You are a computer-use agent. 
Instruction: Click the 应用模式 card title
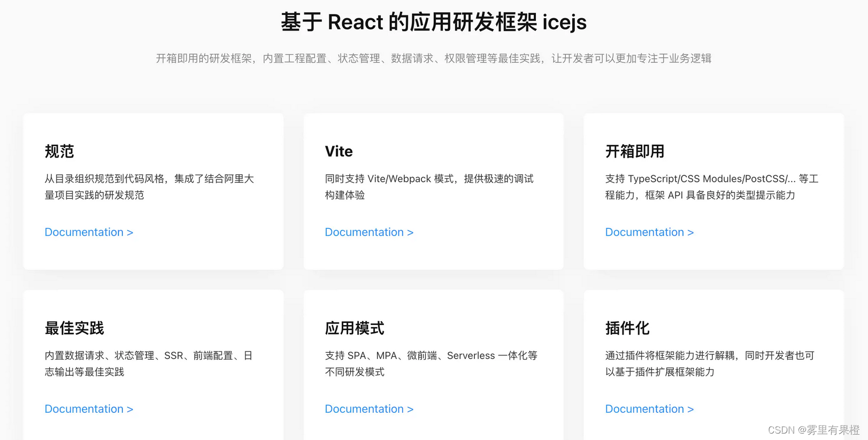(355, 328)
